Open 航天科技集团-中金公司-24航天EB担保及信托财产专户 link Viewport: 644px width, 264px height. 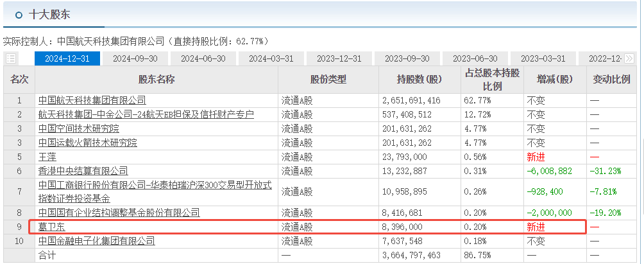coord(146,114)
